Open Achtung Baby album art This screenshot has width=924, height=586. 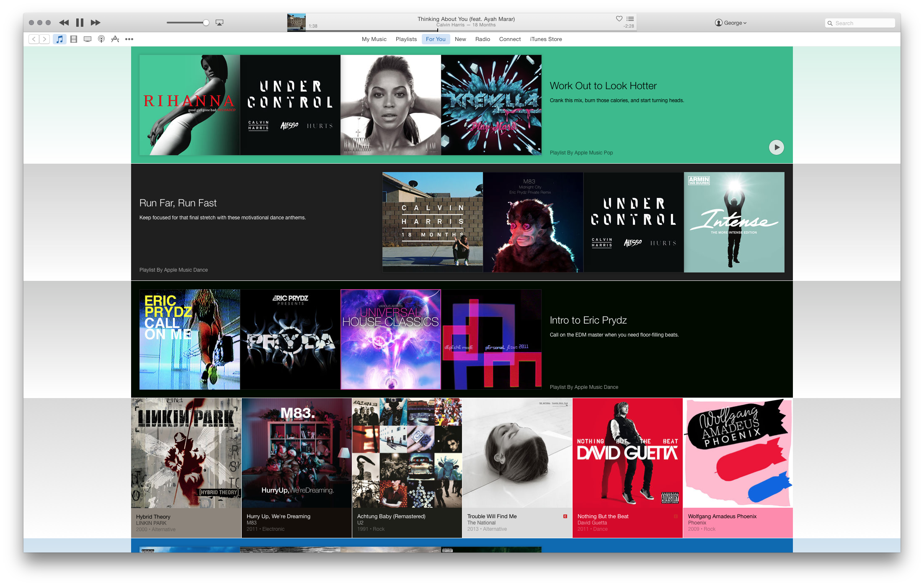(x=407, y=453)
